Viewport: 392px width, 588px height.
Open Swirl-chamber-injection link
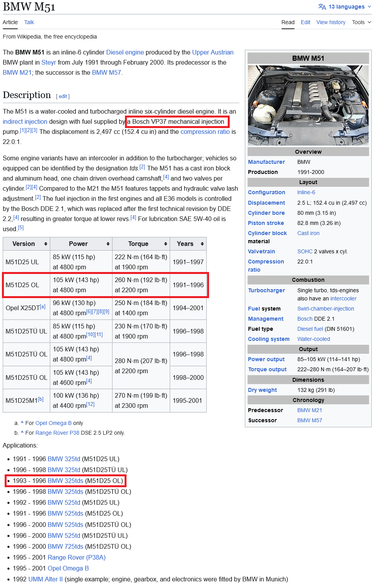coord(326,309)
